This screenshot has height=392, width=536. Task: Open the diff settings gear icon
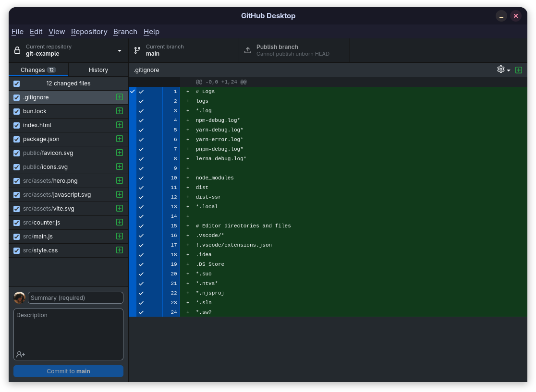tap(500, 69)
